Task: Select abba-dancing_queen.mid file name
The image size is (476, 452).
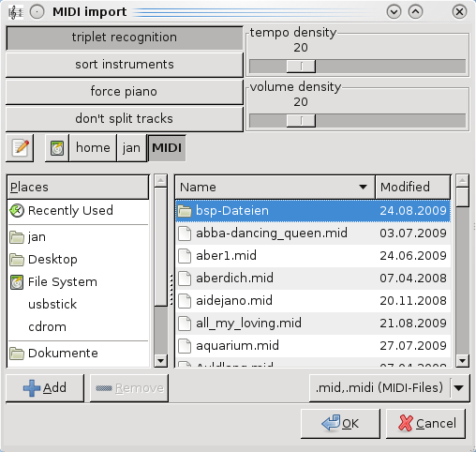Action: pyautogui.click(x=272, y=234)
